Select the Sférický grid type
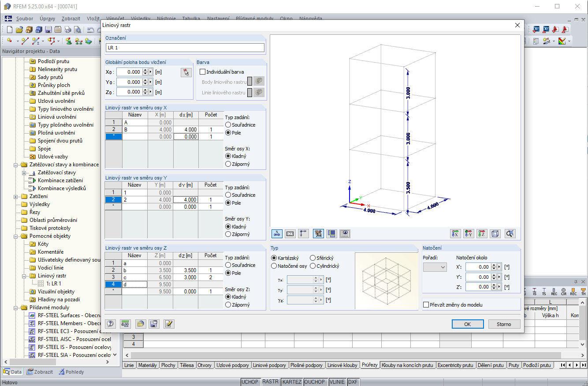Image resolution: width=588 pixels, height=386 pixels. coord(313,258)
